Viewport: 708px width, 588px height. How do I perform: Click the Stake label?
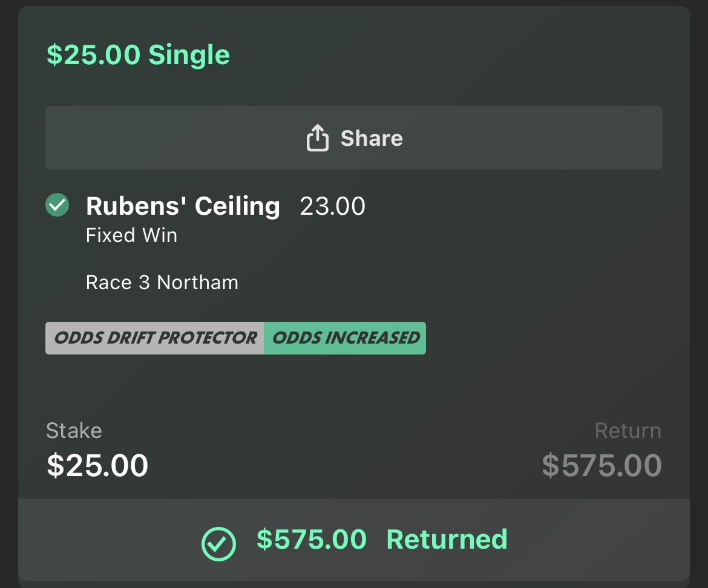click(74, 431)
